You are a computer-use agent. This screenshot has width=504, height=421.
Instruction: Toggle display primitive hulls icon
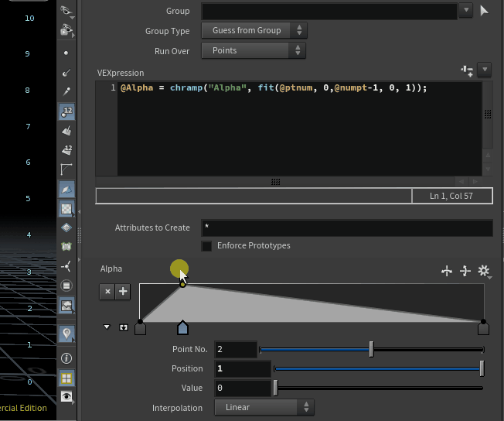point(66,169)
